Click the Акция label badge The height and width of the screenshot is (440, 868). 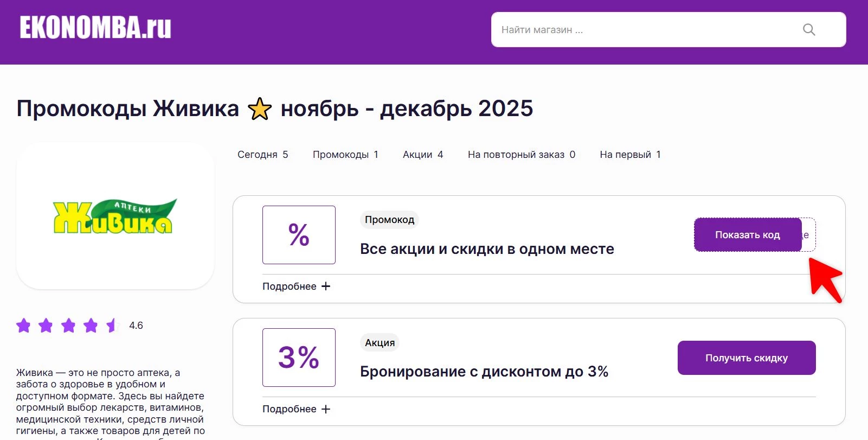[x=379, y=342]
